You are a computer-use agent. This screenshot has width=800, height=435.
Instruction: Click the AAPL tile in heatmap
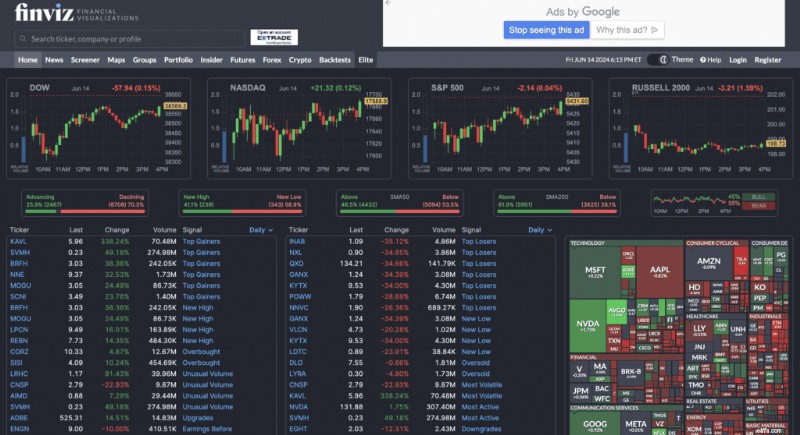[660, 272]
